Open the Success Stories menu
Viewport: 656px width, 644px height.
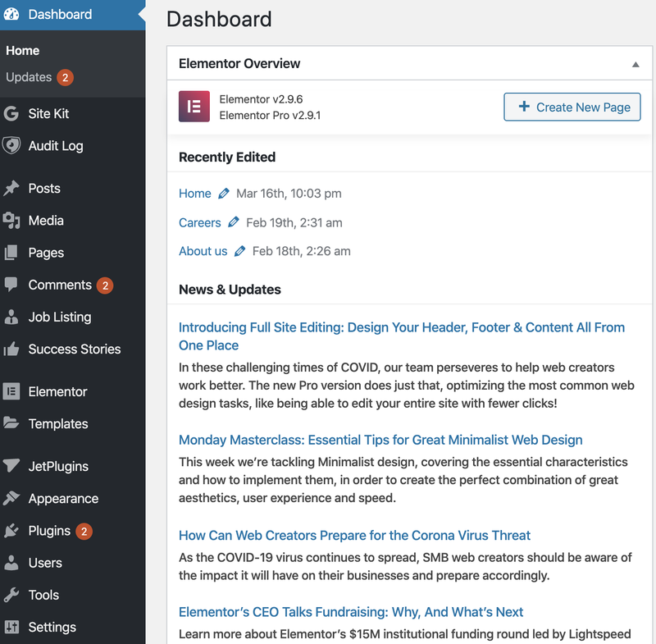[x=73, y=349]
